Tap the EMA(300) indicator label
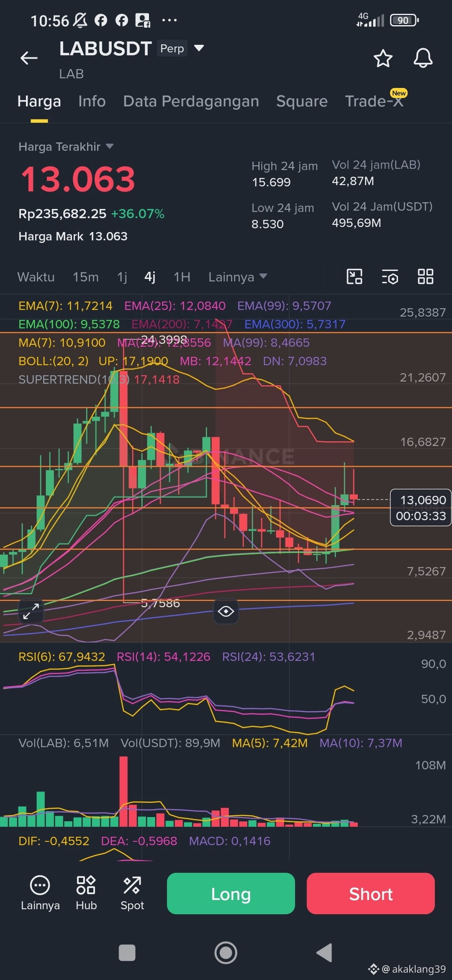 295,324
